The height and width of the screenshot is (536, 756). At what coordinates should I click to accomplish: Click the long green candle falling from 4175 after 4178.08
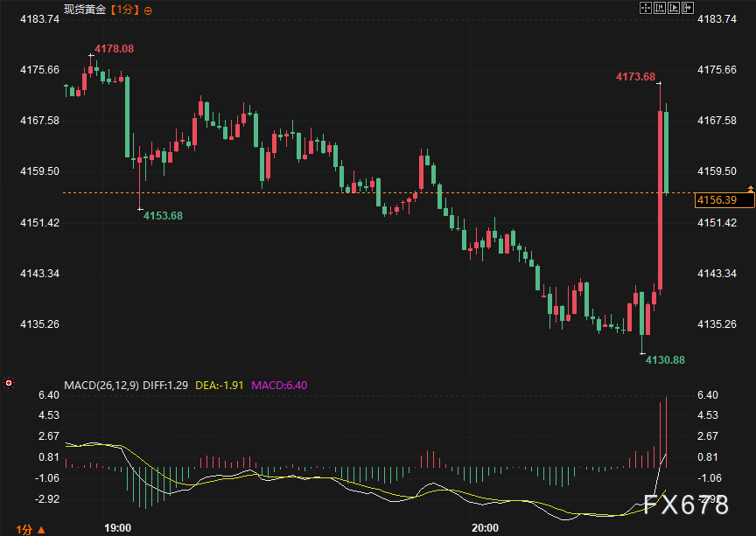point(127,116)
